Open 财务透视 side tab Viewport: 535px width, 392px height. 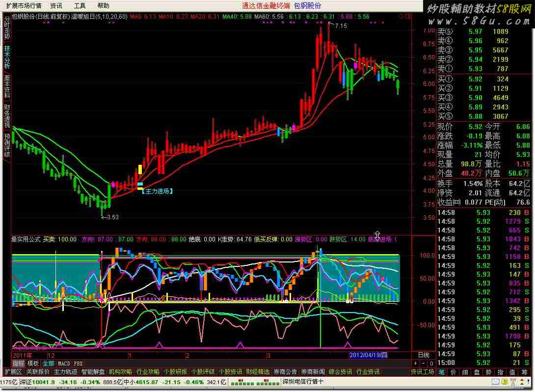[x=7, y=116]
